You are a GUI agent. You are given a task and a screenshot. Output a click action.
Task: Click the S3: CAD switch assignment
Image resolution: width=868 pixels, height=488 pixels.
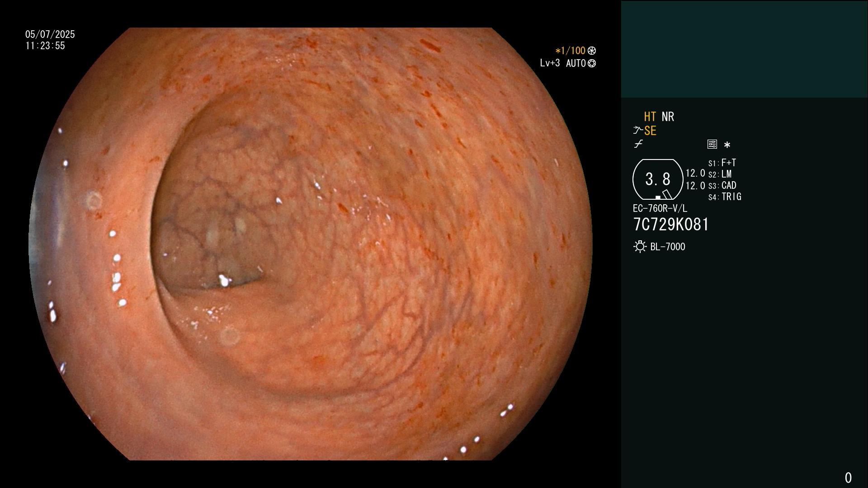tap(722, 185)
